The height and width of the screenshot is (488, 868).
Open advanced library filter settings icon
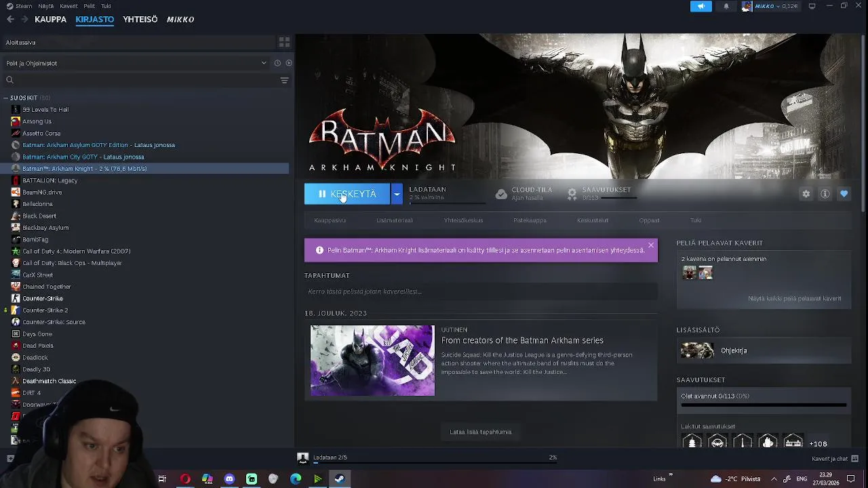point(284,80)
